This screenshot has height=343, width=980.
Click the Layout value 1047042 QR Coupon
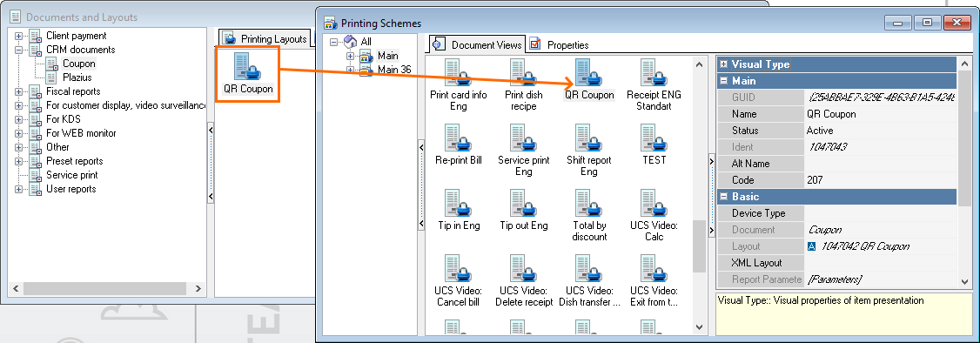tap(880, 246)
